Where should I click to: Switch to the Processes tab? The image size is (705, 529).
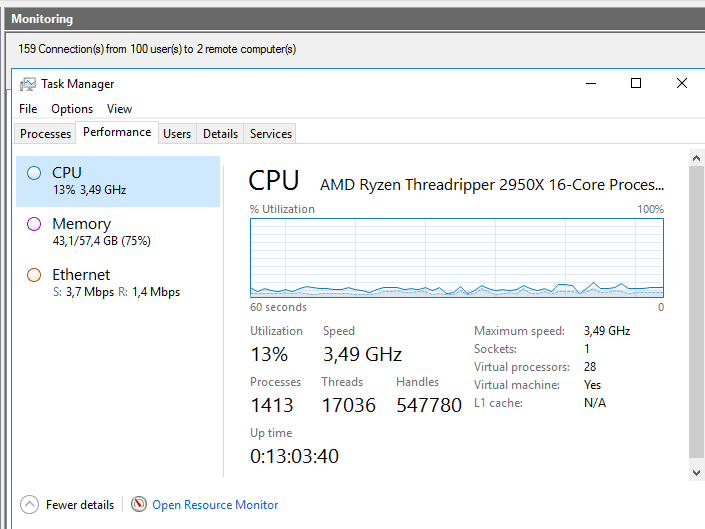coord(46,134)
